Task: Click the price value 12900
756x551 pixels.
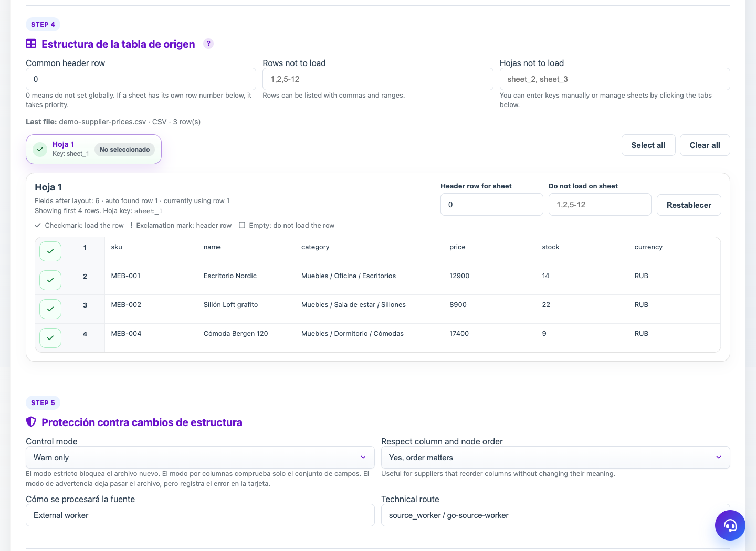Action: (x=459, y=276)
